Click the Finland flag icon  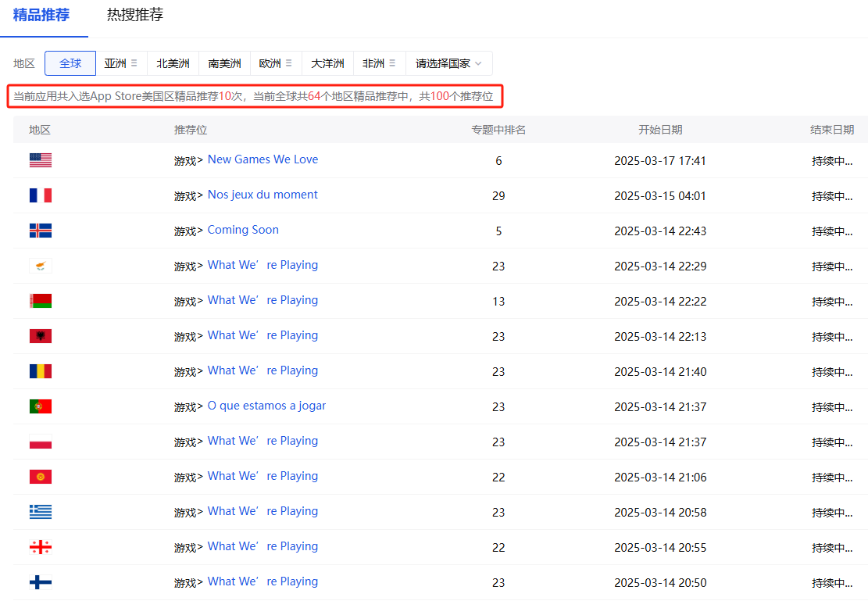coord(40,581)
